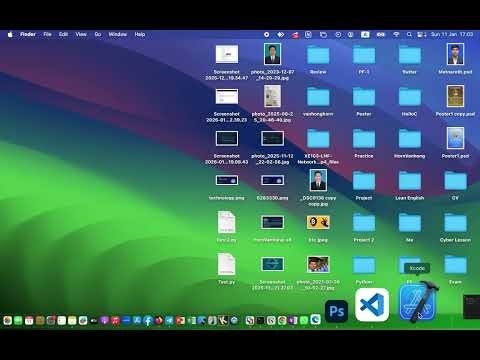Image resolution: width=480 pixels, height=360 pixels.
Task: Click the date and time display
Action: point(452,34)
